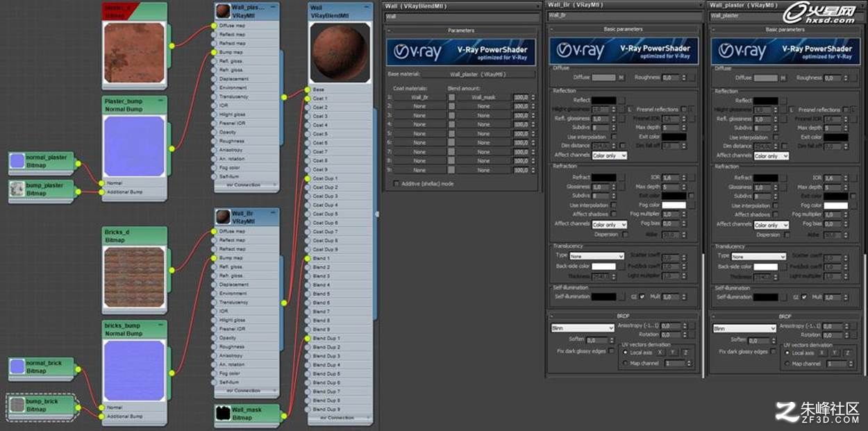868x431 pixels.
Task: Click the Normal input socket on Plaster_bump node
Action: pyautogui.click(x=101, y=183)
